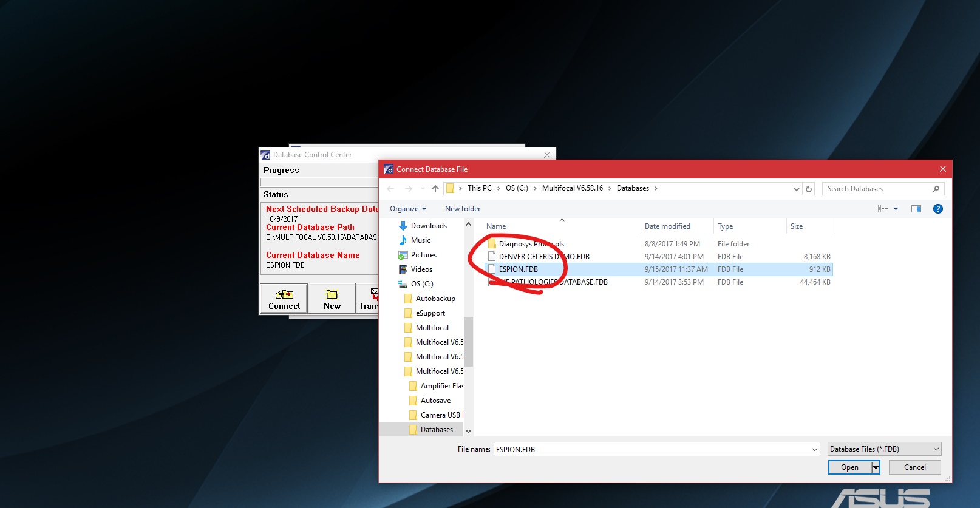Open Videos in navigation pane
980x508 pixels.
[421, 269]
